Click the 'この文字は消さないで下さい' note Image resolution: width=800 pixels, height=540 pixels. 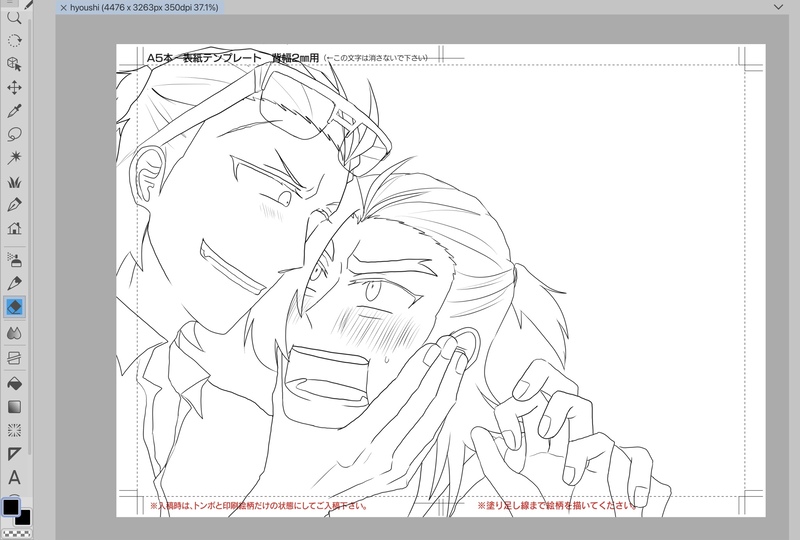376,58
